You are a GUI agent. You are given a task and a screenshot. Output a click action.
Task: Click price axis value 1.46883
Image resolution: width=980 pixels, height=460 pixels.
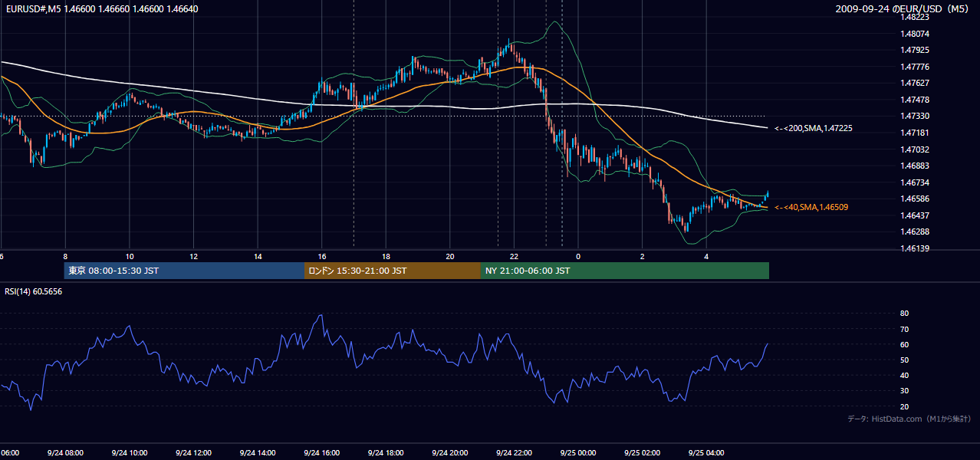[x=916, y=166]
